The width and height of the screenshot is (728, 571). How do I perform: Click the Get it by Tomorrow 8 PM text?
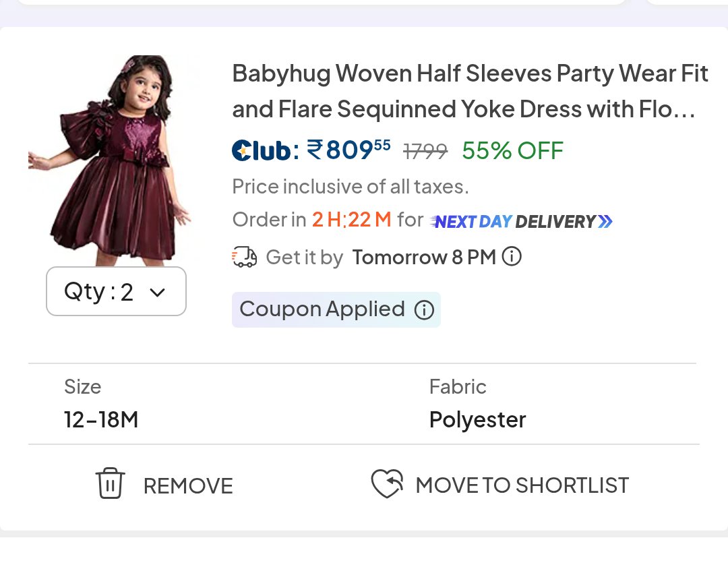point(381,257)
